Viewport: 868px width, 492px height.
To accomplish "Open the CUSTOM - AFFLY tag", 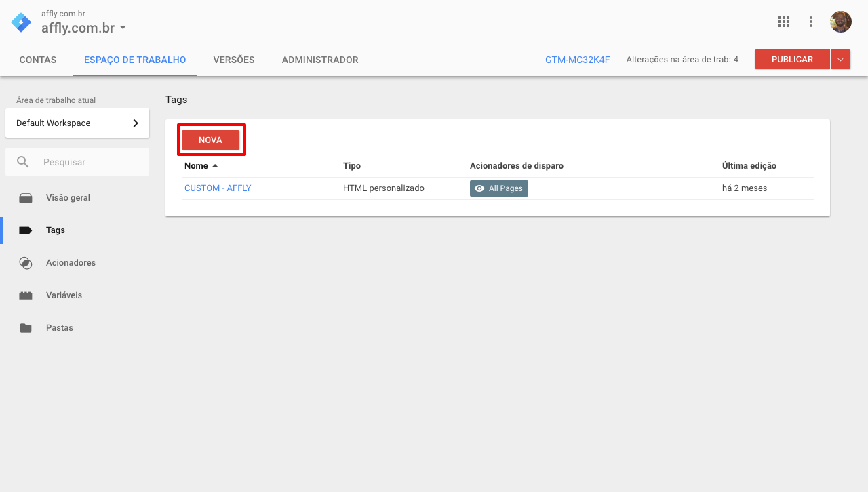I will tap(218, 188).
